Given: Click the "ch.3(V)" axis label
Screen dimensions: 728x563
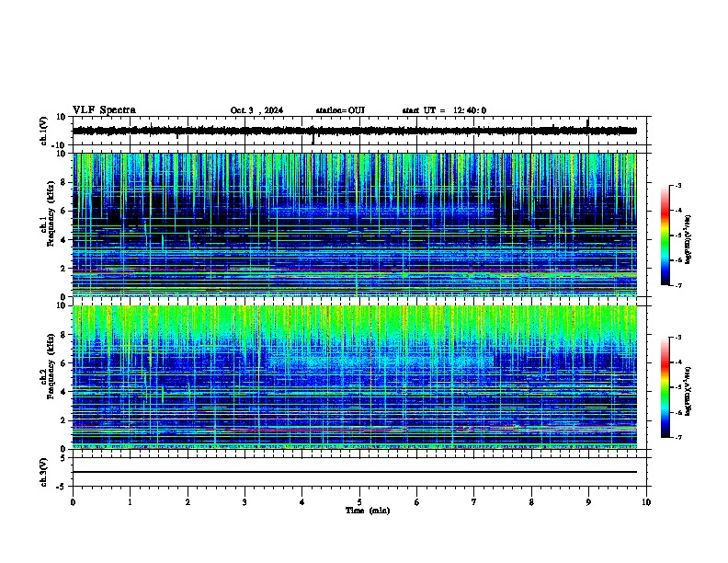Looking at the screenshot, I should pyautogui.click(x=44, y=472).
